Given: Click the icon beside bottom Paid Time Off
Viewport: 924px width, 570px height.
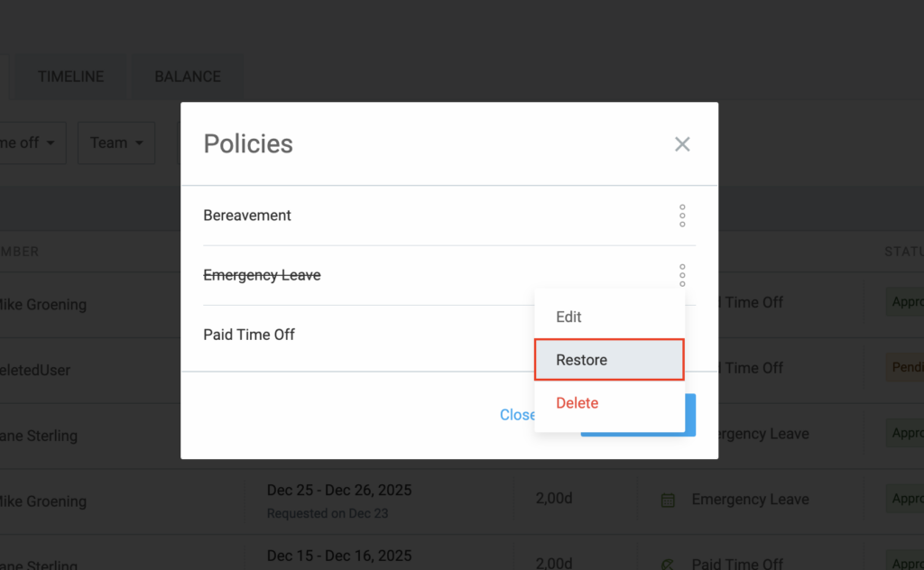Looking at the screenshot, I should pos(668,564).
